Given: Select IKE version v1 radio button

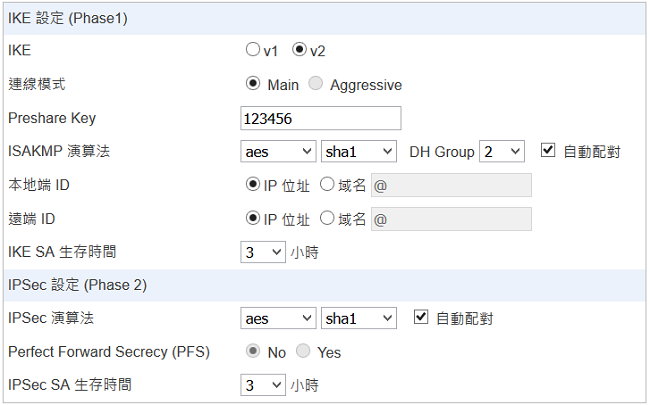Looking at the screenshot, I should point(252,49).
